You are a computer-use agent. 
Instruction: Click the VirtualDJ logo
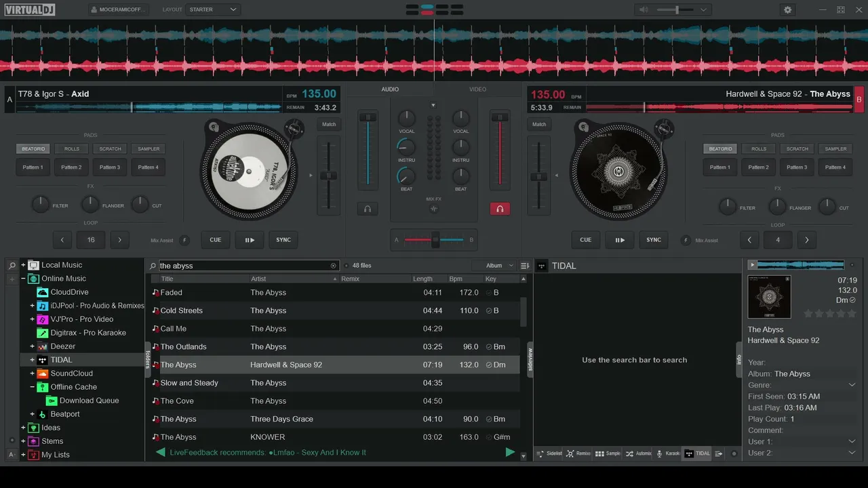(29, 9)
